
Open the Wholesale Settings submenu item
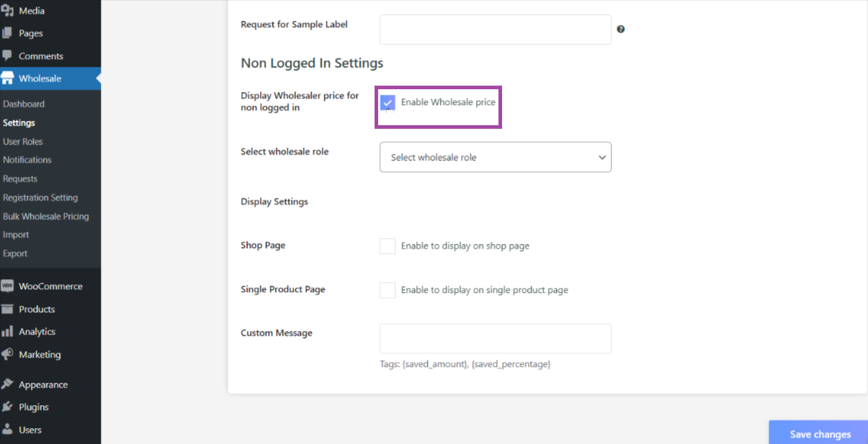(19, 123)
